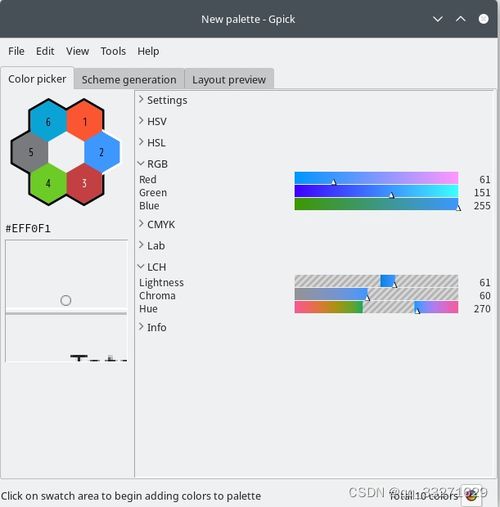Click the window maximize chevron icon
Image resolution: width=500 pixels, height=507 pixels.
461,19
